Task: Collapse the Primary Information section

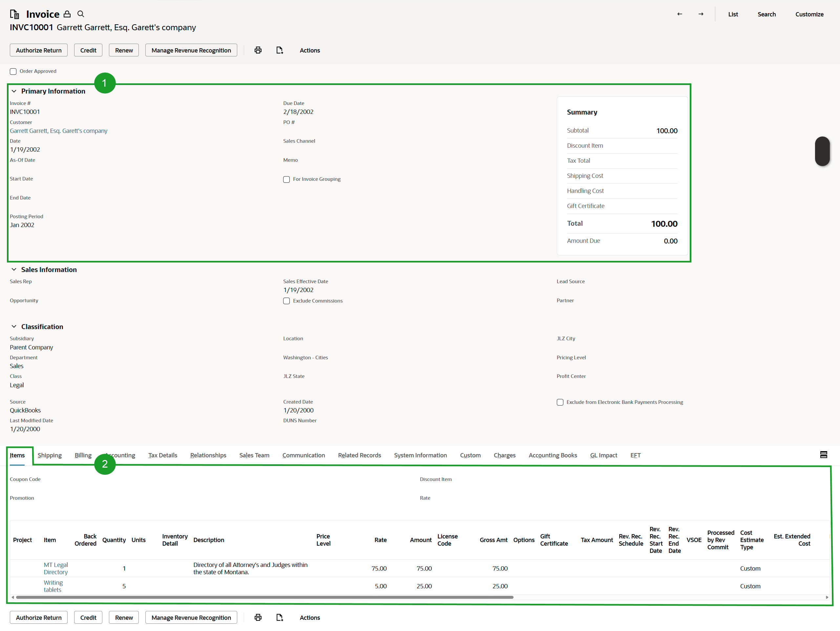Action: click(14, 91)
